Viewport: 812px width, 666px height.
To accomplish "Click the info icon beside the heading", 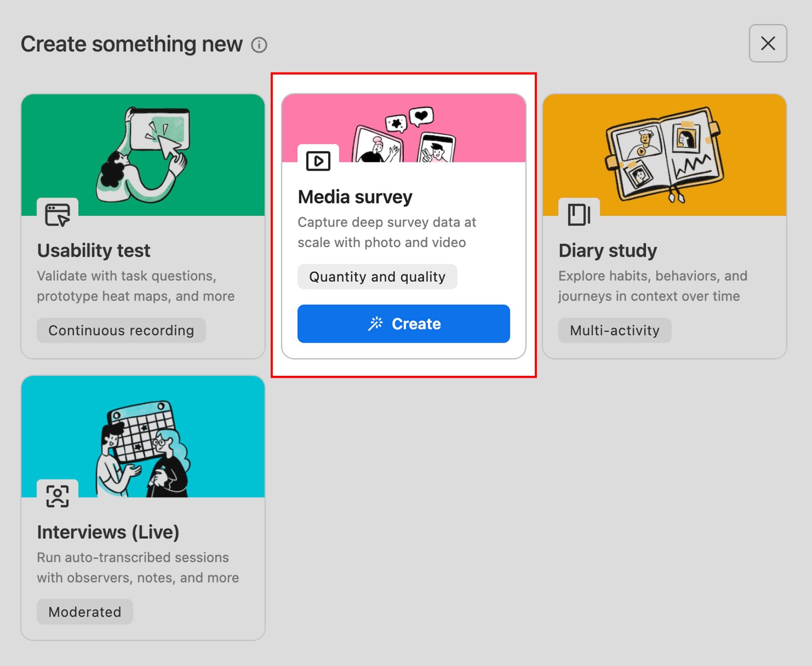I will (x=259, y=45).
